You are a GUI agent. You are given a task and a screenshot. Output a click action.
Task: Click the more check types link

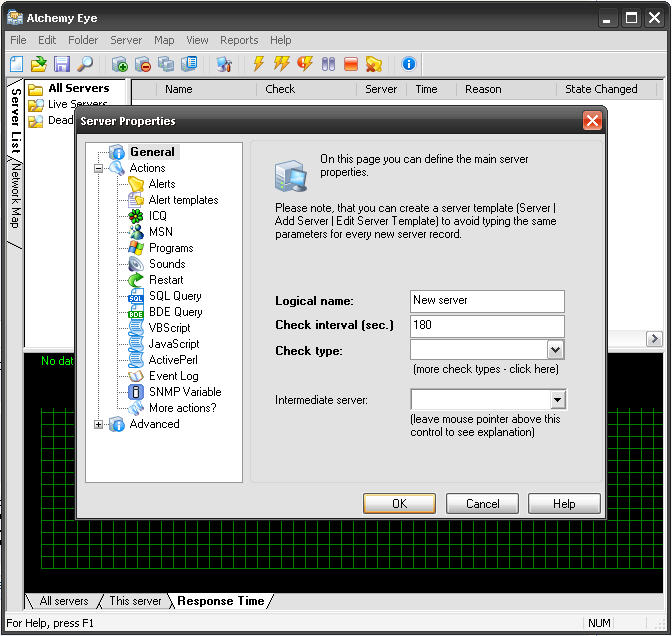[486, 369]
